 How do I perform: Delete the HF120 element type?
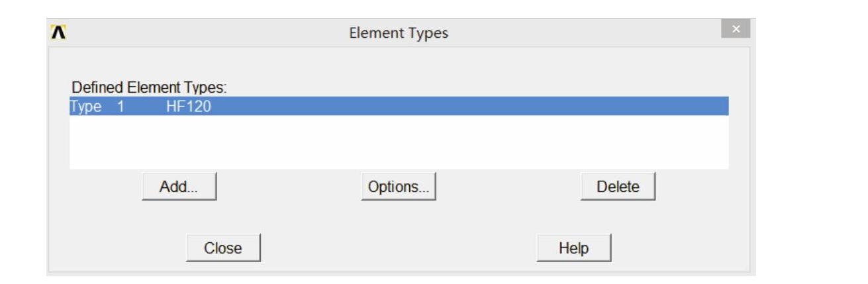point(618,187)
